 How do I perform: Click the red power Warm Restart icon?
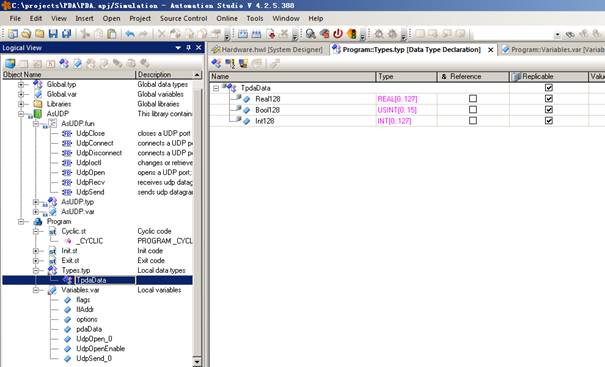[338, 34]
